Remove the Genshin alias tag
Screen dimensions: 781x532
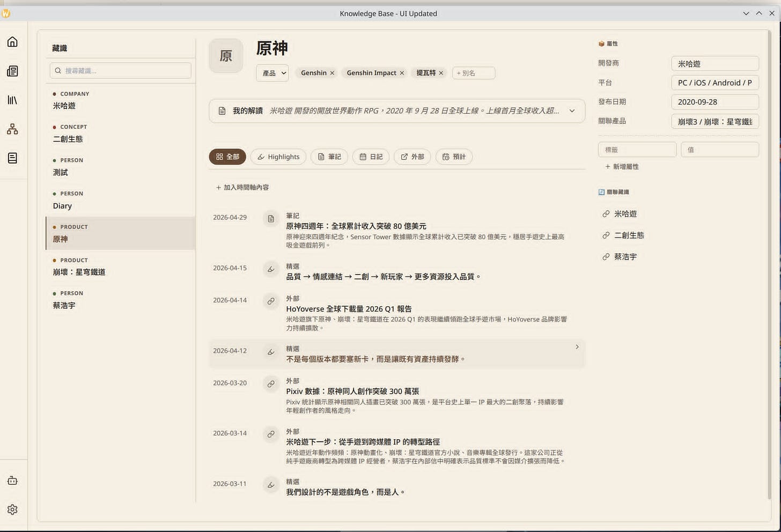coord(332,73)
